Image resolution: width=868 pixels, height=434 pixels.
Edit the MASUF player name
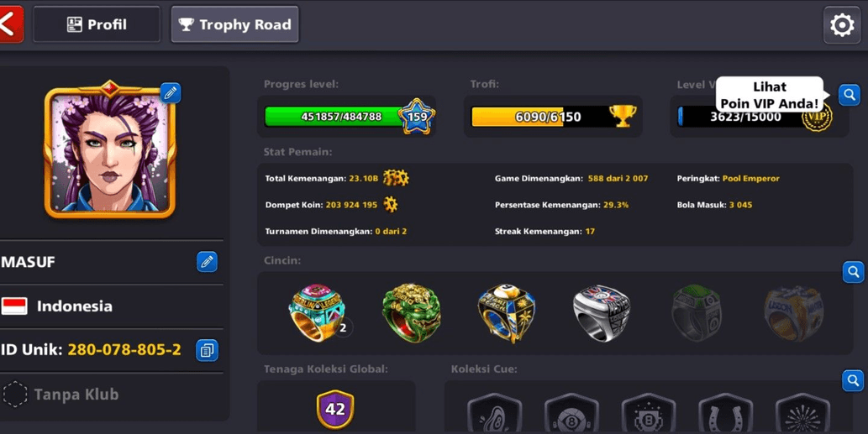(x=207, y=262)
